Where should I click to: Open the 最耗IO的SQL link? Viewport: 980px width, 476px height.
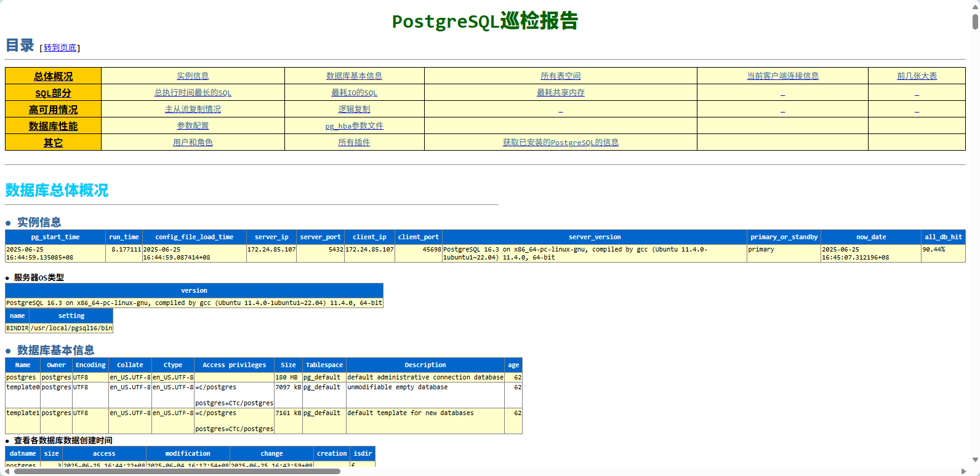(354, 92)
